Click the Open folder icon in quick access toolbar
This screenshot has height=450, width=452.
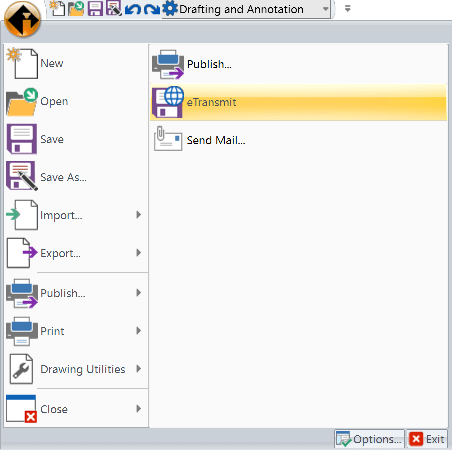[76, 9]
